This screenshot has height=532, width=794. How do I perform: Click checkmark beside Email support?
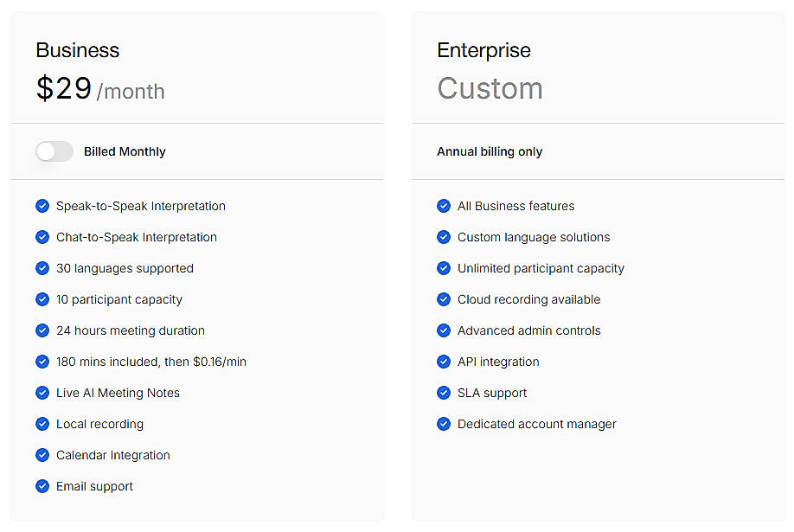click(42, 486)
